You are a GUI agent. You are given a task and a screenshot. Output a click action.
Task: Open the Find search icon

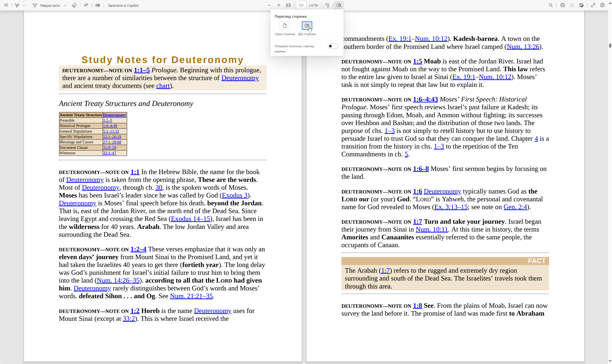click(x=551, y=5)
